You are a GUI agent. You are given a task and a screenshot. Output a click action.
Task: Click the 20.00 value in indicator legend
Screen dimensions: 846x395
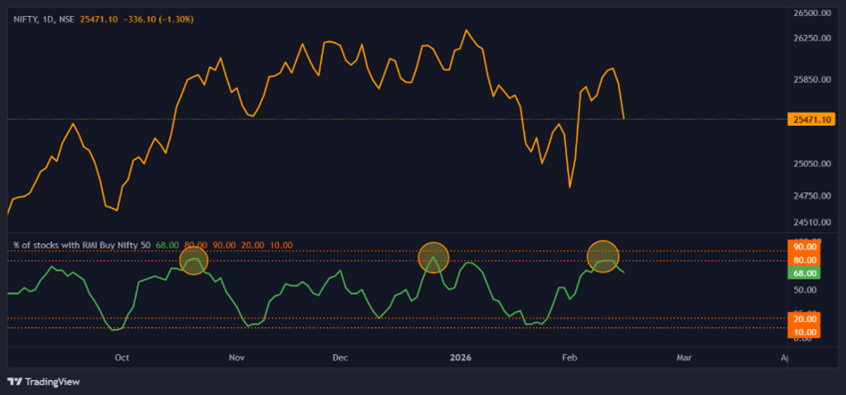coord(253,245)
